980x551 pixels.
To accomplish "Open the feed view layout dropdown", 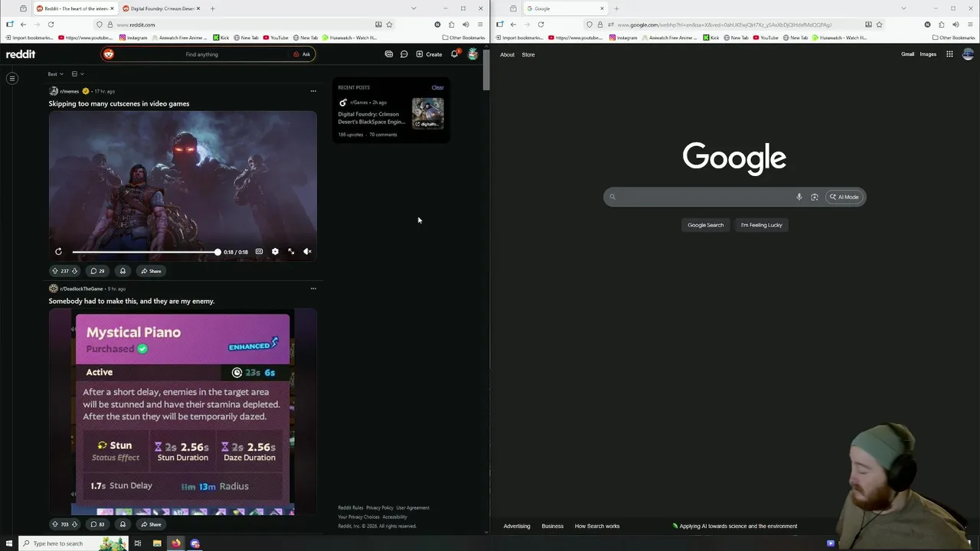I will [77, 74].
